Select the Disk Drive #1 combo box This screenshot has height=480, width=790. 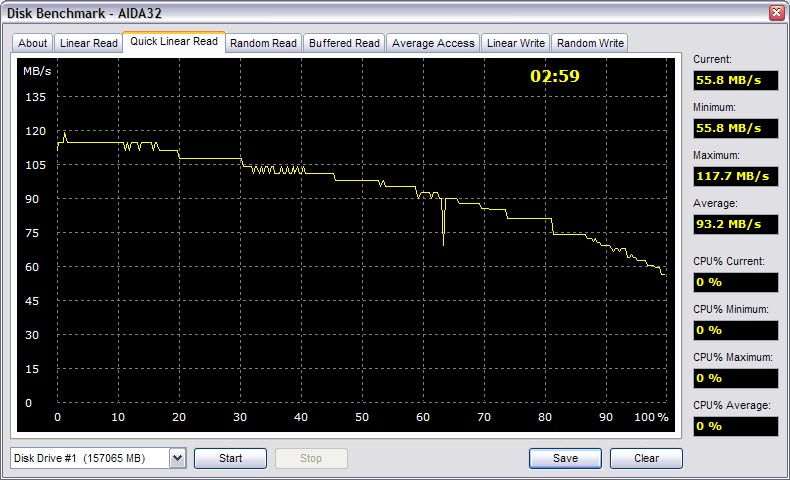[98, 458]
